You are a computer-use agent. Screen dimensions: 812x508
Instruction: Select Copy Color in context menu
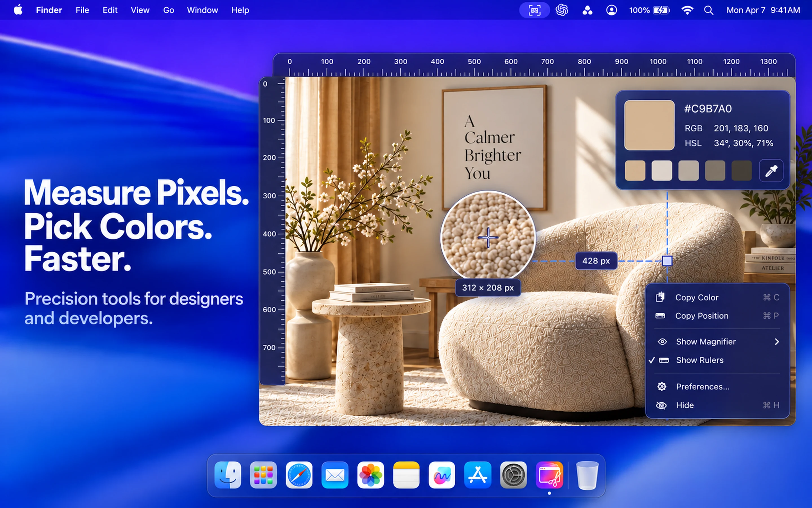pos(717,297)
